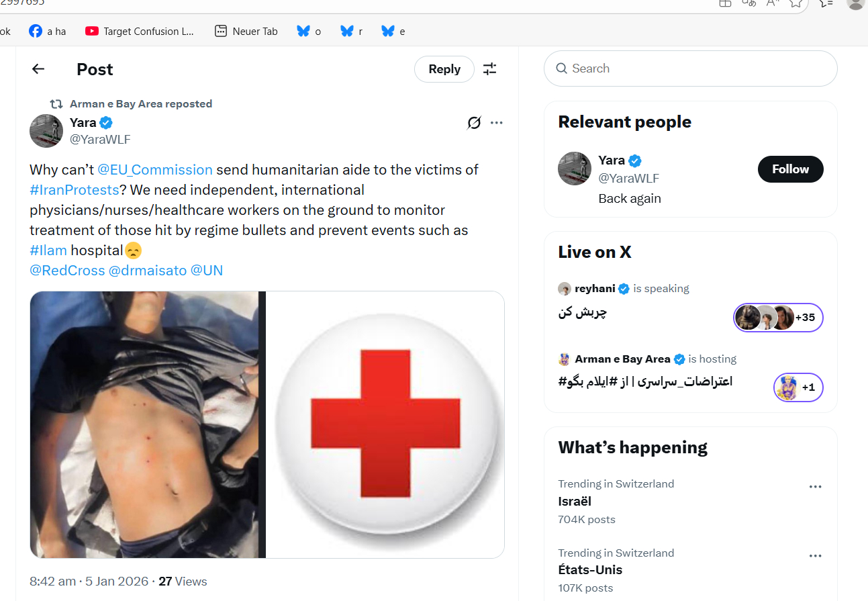Screen dimensions: 868x601
Task: Open the YouTube bookmark Target Confusion
Action: coord(140,31)
